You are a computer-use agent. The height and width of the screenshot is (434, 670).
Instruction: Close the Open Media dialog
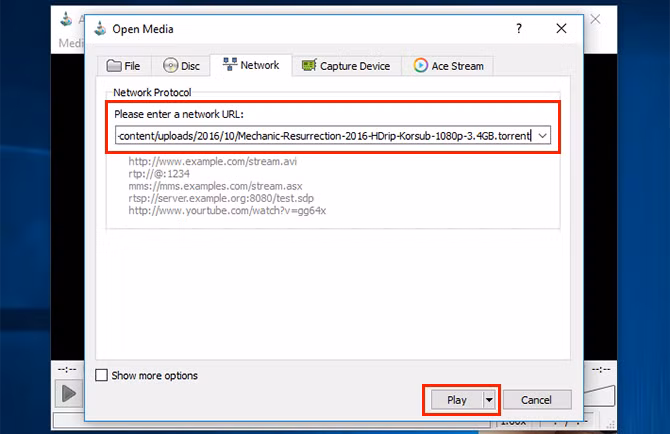tap(561, 29)
